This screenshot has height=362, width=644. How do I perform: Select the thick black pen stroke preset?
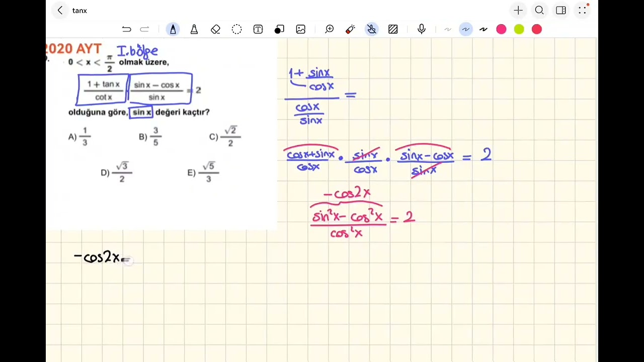484,30
